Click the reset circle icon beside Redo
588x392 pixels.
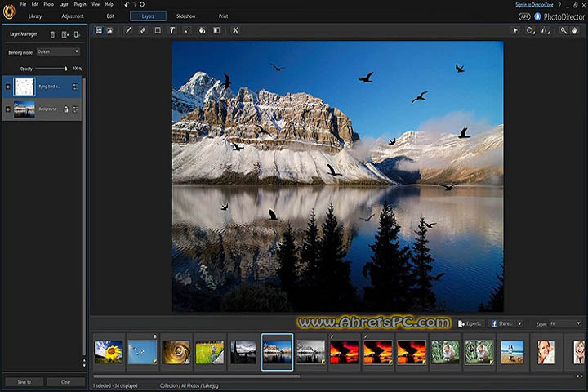pos(142,5)
